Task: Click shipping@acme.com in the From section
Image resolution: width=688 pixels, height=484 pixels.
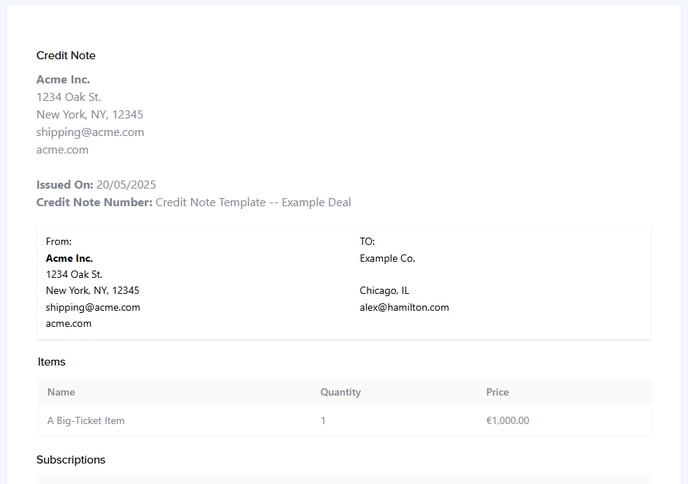Action: pos(93,307)
